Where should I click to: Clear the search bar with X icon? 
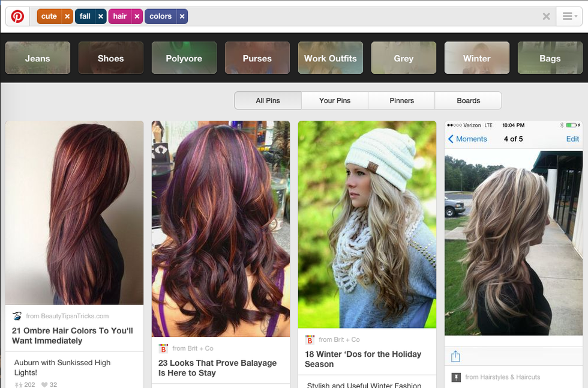pyautogui.click(x=546, y=16)
